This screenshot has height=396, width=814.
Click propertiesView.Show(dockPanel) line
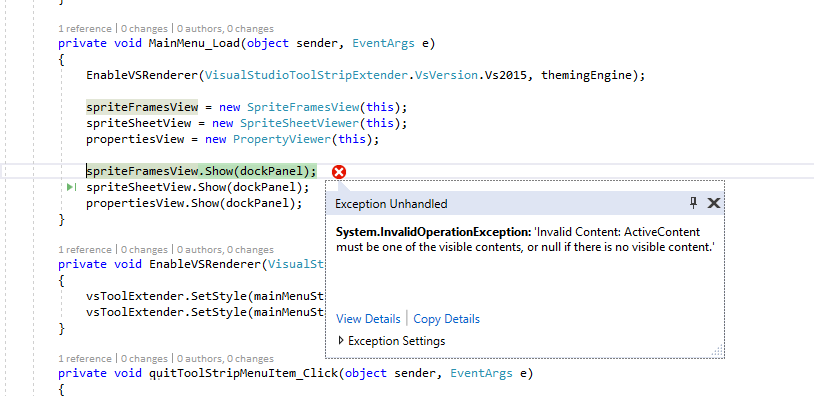point(194,203)
